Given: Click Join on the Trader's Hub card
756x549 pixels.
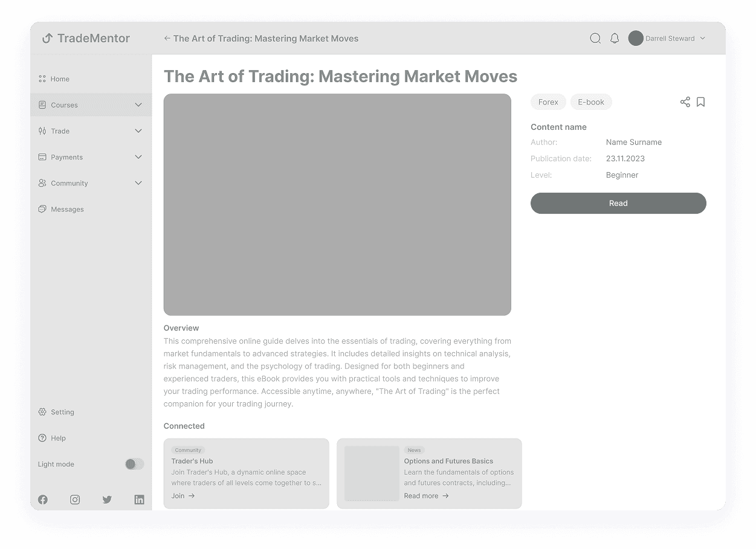Looking at the screenshot, I should click(x=183, y=495).
